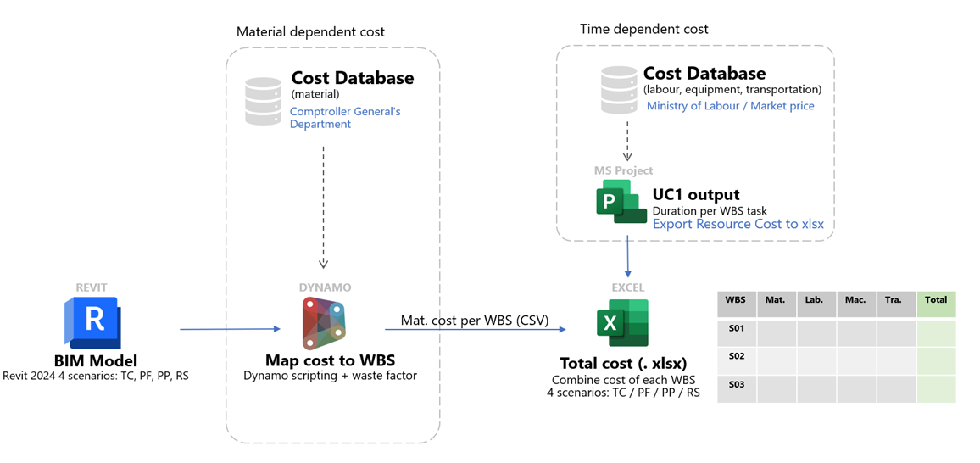Click '(labour, equipment, transportation)' text
This screenshot has width=980, height=463.
point(732,89)
